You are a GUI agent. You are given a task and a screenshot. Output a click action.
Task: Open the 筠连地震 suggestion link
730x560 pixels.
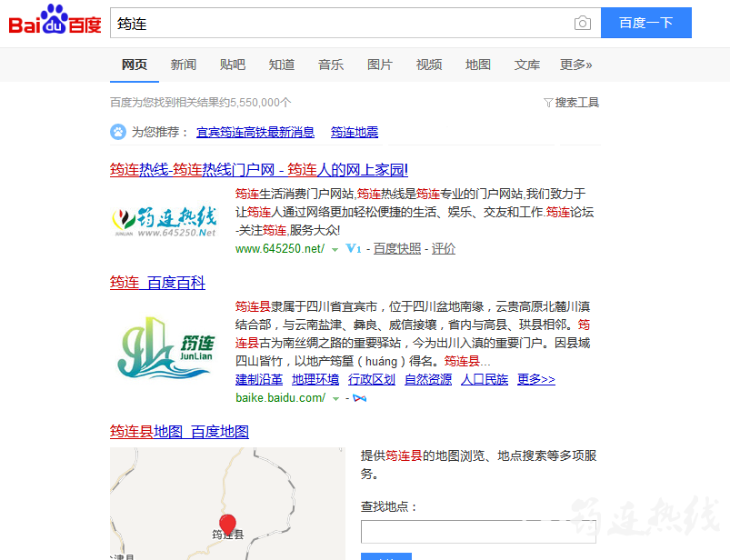point(355,132)
